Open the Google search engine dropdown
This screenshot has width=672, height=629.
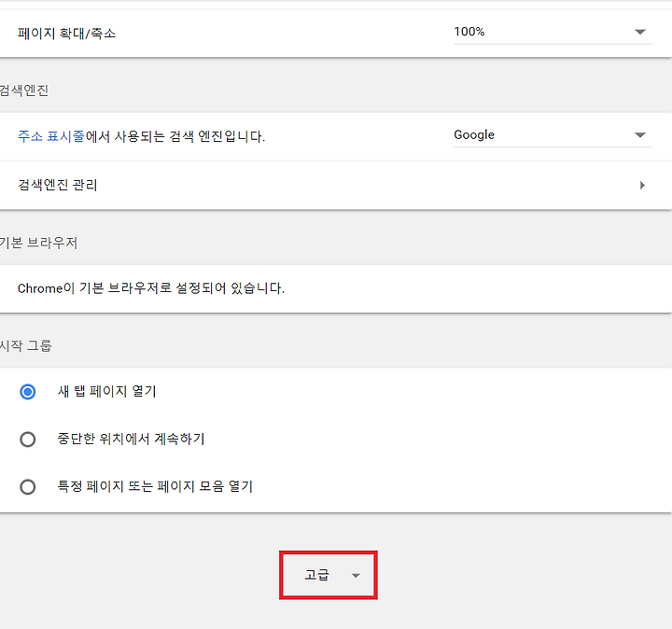(553, 135)
